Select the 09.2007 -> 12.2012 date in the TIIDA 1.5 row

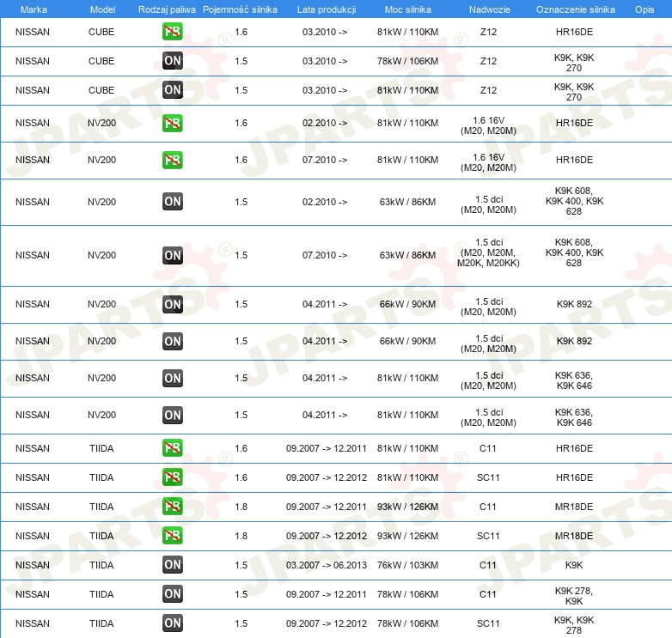pyautogui.click(x=327, y=623)
